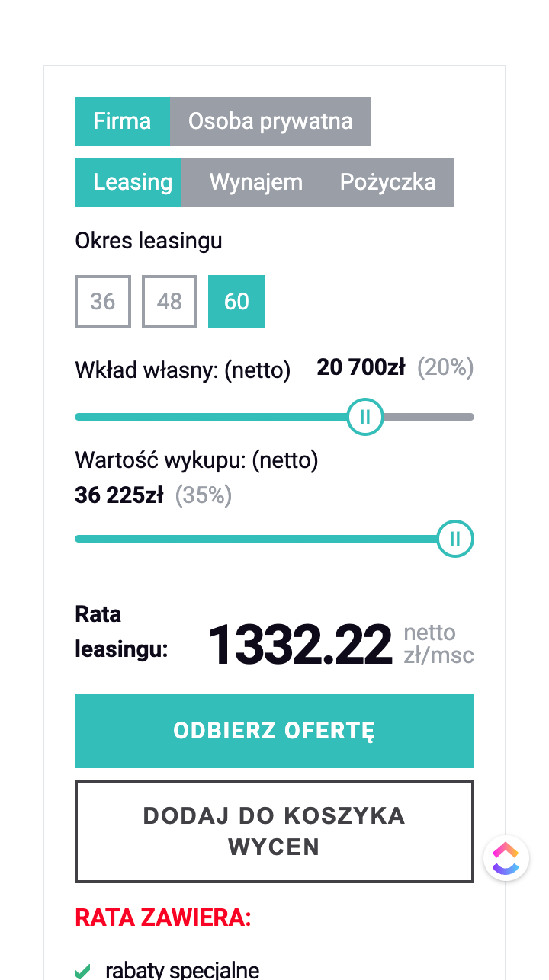This screenshot has height=980, width=549.
Task: Open the ClickUp chat widget icon
Action: coord(506,857)
